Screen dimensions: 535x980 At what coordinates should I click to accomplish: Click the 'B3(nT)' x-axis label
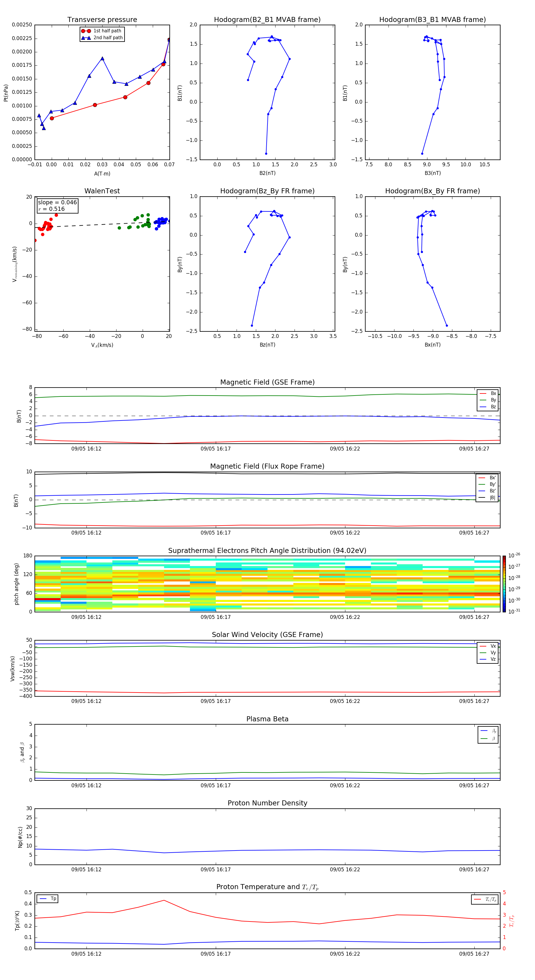coord(432,173)
